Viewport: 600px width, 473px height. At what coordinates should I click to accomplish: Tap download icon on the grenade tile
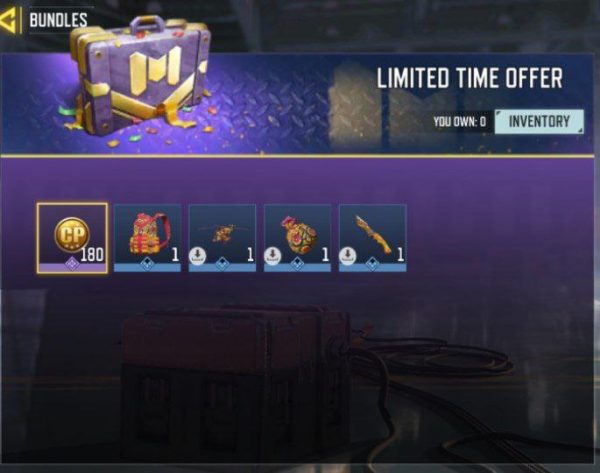coord(272,256)
